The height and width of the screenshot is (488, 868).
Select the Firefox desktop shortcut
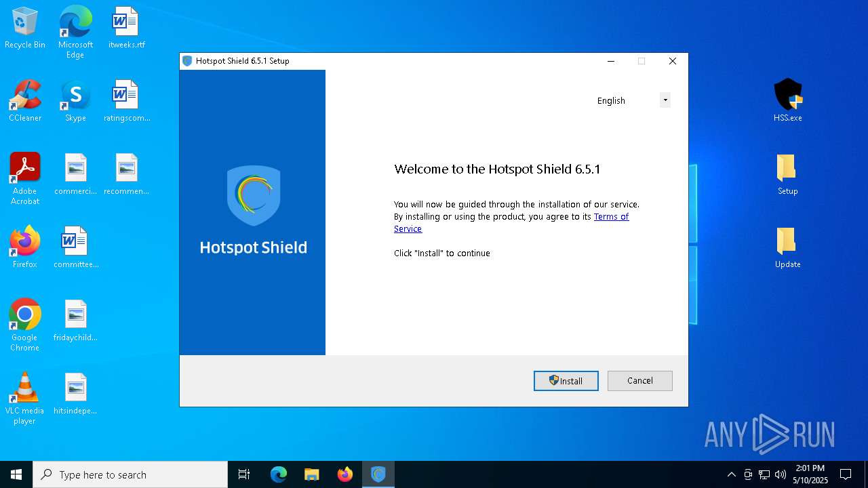point(25,248)
